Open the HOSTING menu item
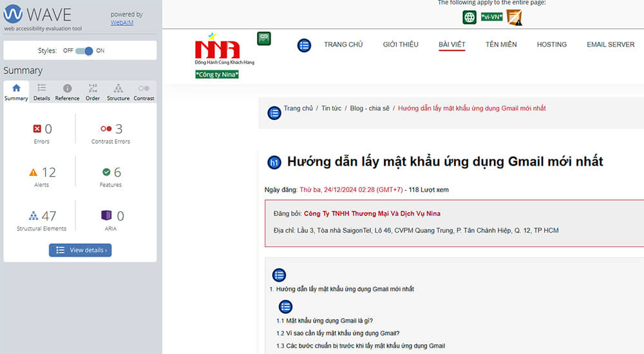The width and height of the screenshot is (644, 354). (x=552, y=44)
